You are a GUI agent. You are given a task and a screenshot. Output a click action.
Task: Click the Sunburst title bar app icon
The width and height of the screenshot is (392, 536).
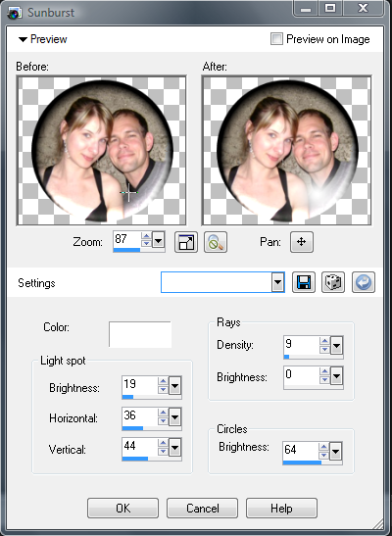click(x=15, y=13)
